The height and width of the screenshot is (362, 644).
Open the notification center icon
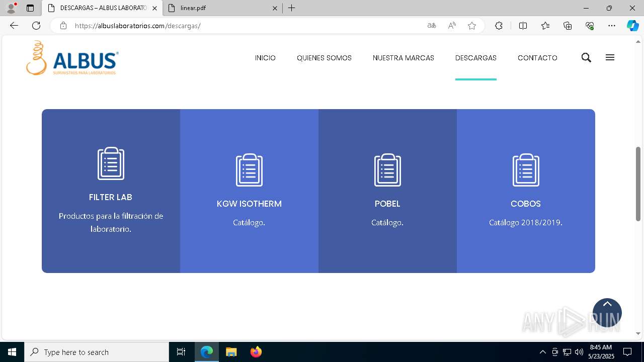tap(627, 352)
